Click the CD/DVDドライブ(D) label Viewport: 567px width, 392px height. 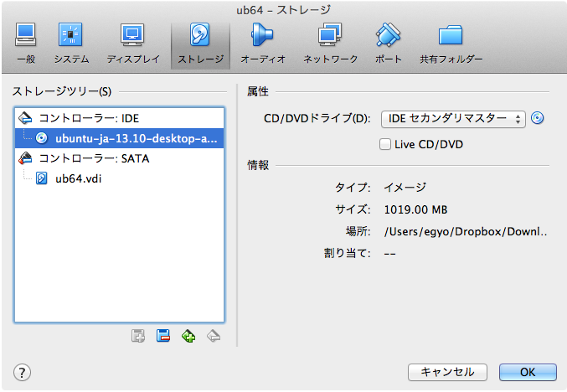[x=317, y=118]
